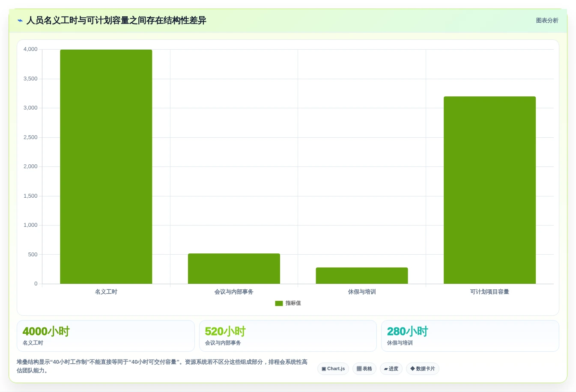Open the 4000小时 名义工时 data card
Image resolution: width=576 pixels, height=392 pixels.
(x=106, y=336)
